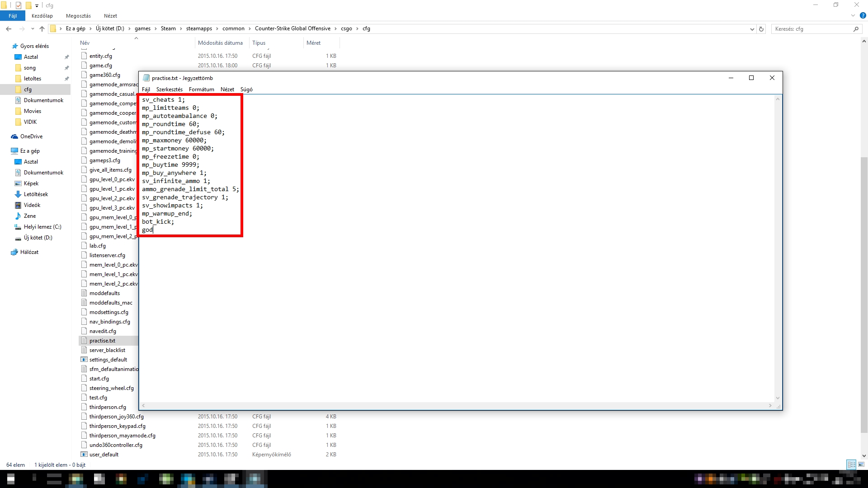
Task: Open the address bar history dropdown
Action: pos(752,29)
